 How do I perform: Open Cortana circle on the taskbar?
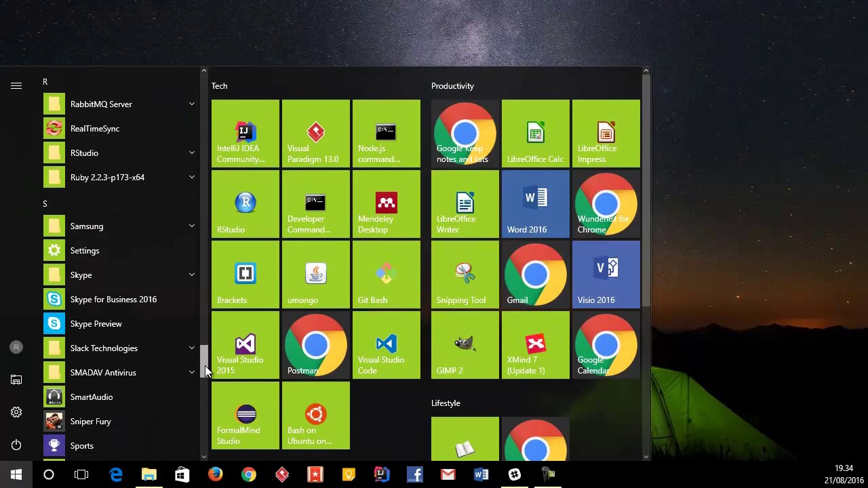coord(49,474)
